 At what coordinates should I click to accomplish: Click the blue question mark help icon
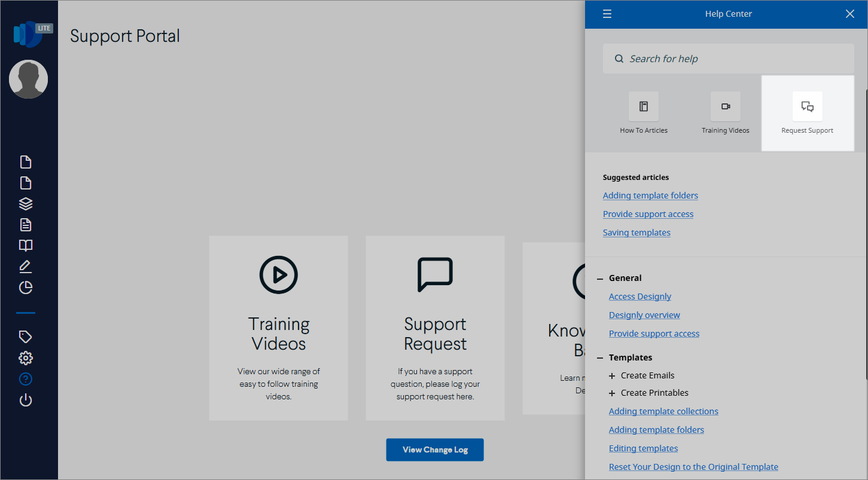click(26, 379)
